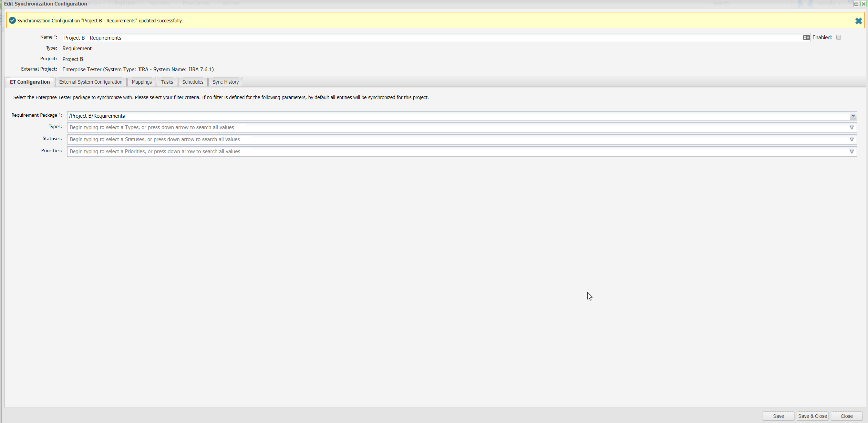Viewport: 868px width, 423px height.
Task: Click the green checkmark success icon
Action: click(x=12, y=21)
